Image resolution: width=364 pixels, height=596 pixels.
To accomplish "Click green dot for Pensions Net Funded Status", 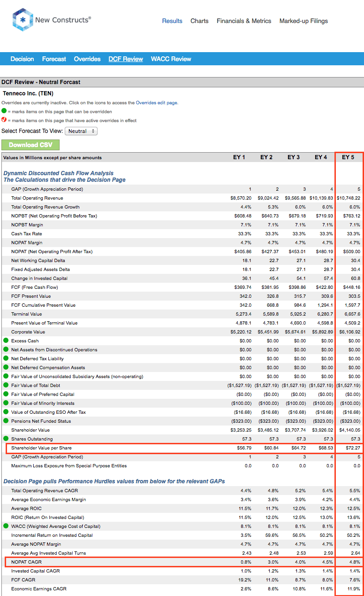I will 6,421.
